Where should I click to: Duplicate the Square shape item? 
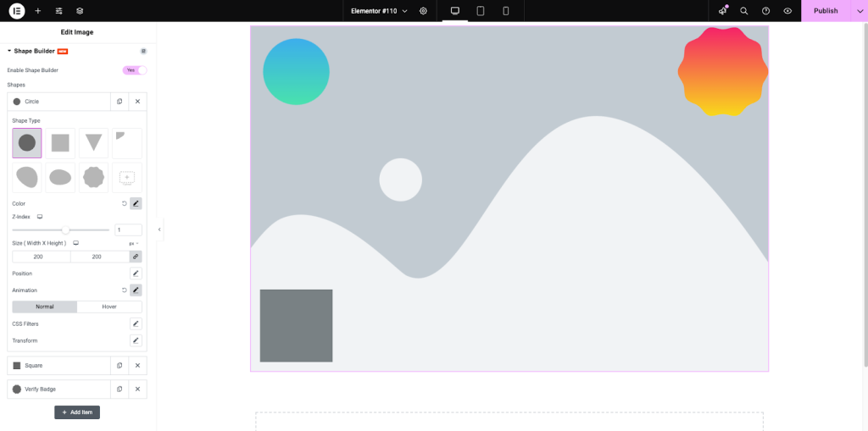click(120, 366)
